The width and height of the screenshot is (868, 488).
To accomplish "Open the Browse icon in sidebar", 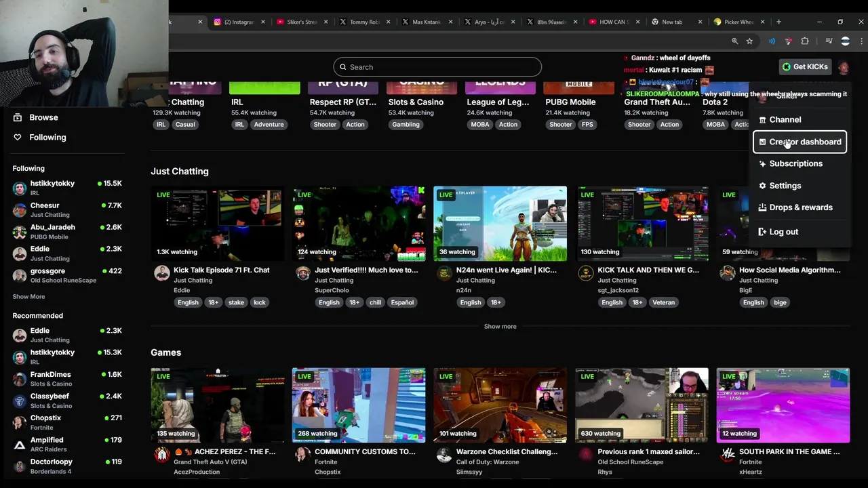I will point(18,117).
